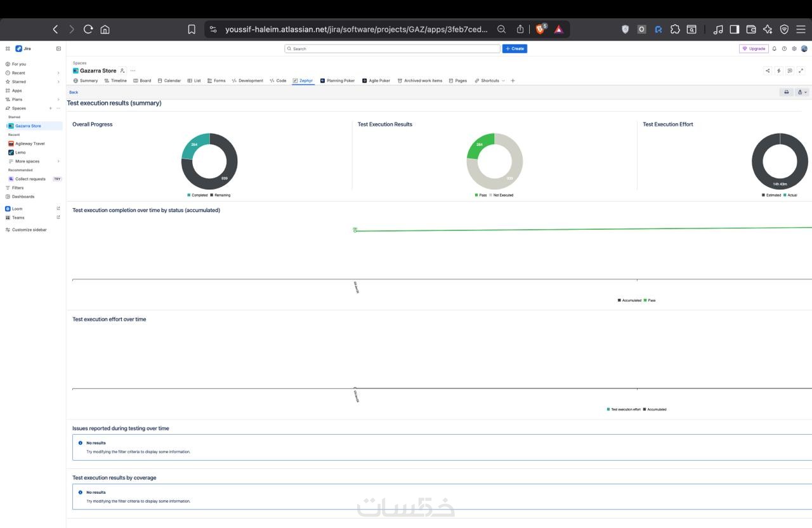Open the Agile Poker tab
Image resolution: width=812 pixels, height=528 pixels.
tap(376, 81)
